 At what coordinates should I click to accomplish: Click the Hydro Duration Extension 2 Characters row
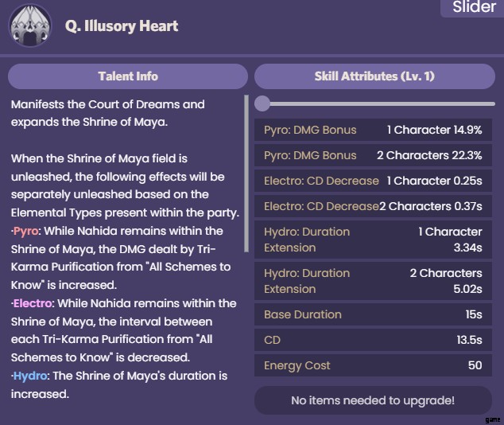tap(373, 281)
